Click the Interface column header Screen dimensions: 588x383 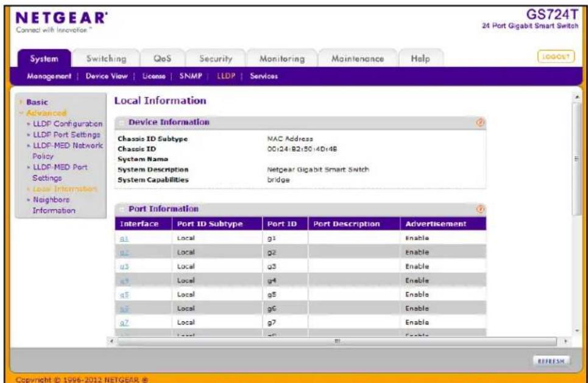coord(143,223)
